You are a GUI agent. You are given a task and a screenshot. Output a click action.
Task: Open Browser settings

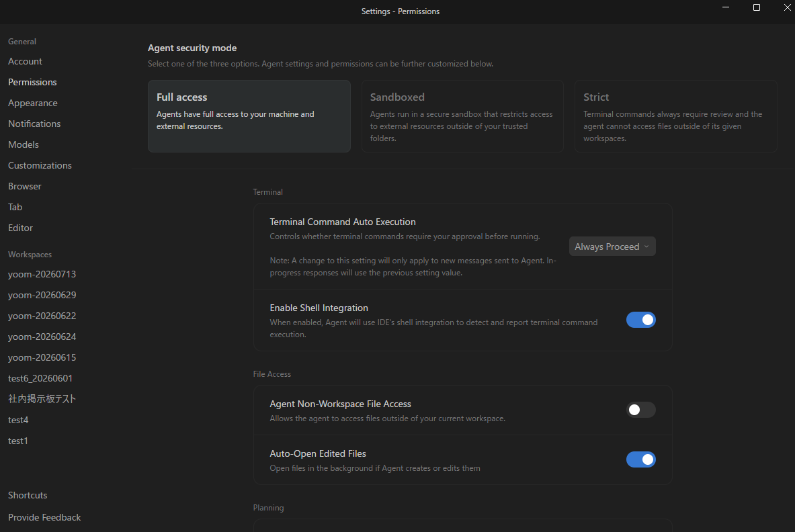pyautogui.click(x=25, y=186)
